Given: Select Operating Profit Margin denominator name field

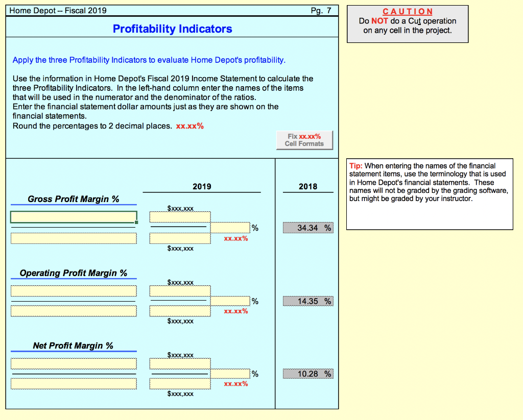Looking at the screenshot, I should tap(74, 311).
